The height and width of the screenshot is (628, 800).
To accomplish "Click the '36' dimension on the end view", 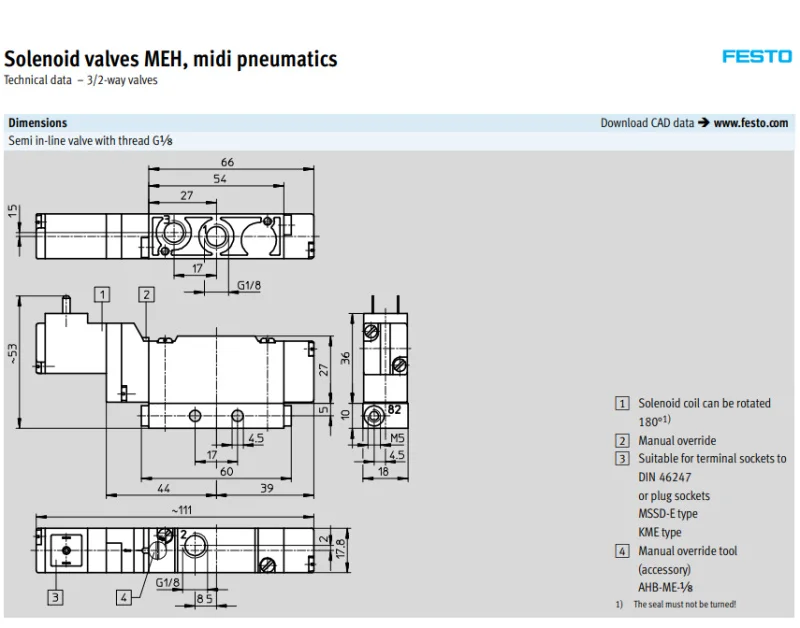I will point(345,358).
